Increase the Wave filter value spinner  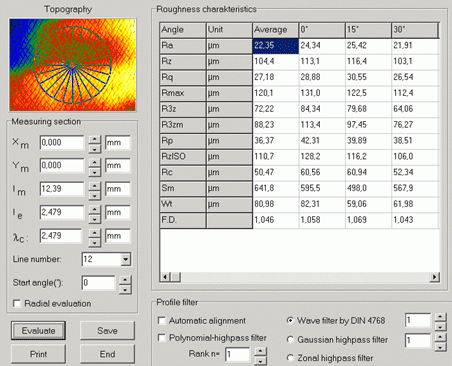click(x=440, y=317)
